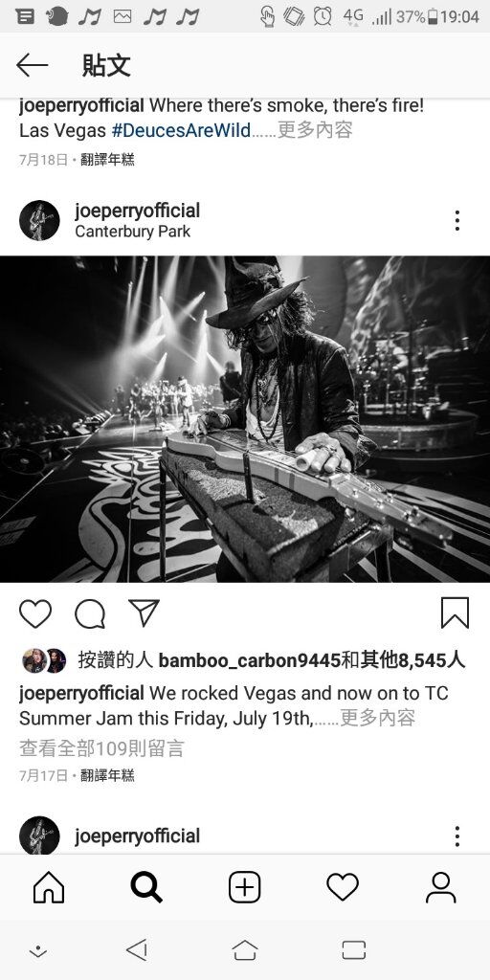The image size is (490, 980).
Task: Open Canterbury Park location link
Action: tap(132, 232)
